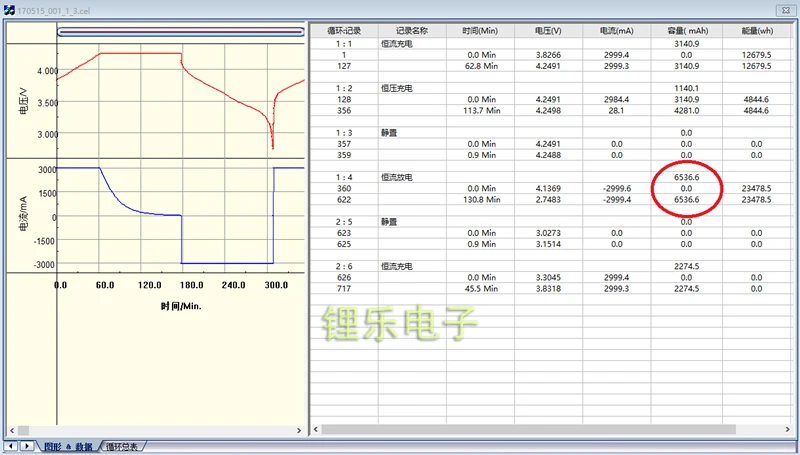Click the 130.8 Min time cell
Viewport: 800px width, 455px height.
tap(481, 200)
